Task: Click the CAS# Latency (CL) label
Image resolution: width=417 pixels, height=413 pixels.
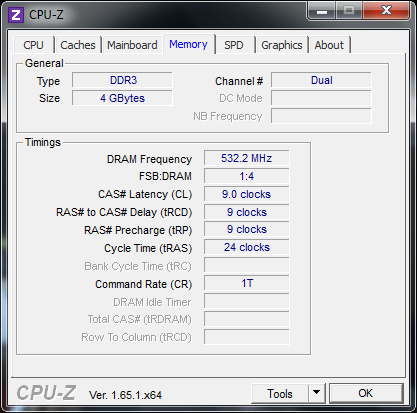Action: [x=145, y=194]
